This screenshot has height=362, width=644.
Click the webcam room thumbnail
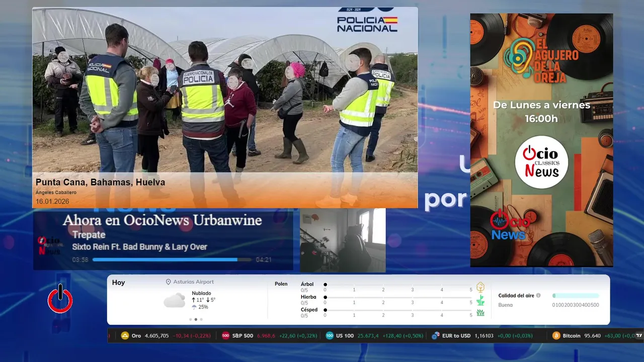pos(343,240)
